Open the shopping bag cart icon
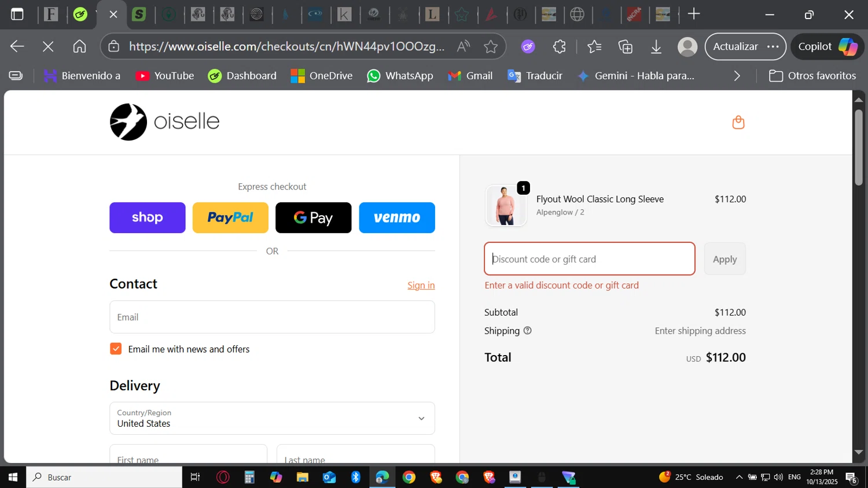Screen dimensions: 868x488 pos(738,122)
